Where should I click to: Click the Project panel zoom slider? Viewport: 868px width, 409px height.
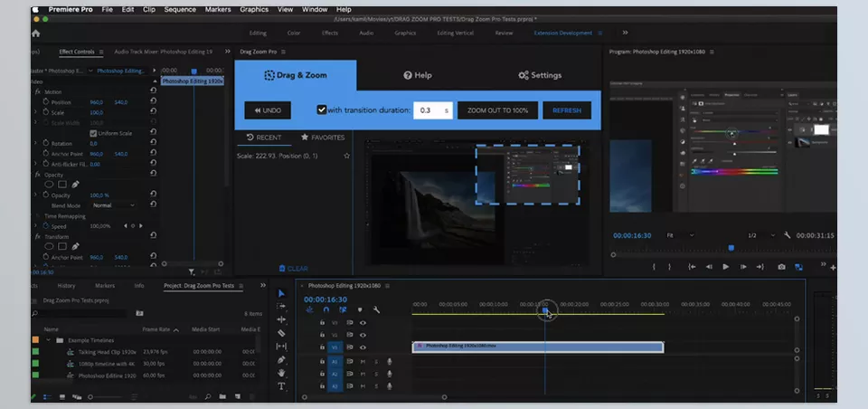click(105, 397)
